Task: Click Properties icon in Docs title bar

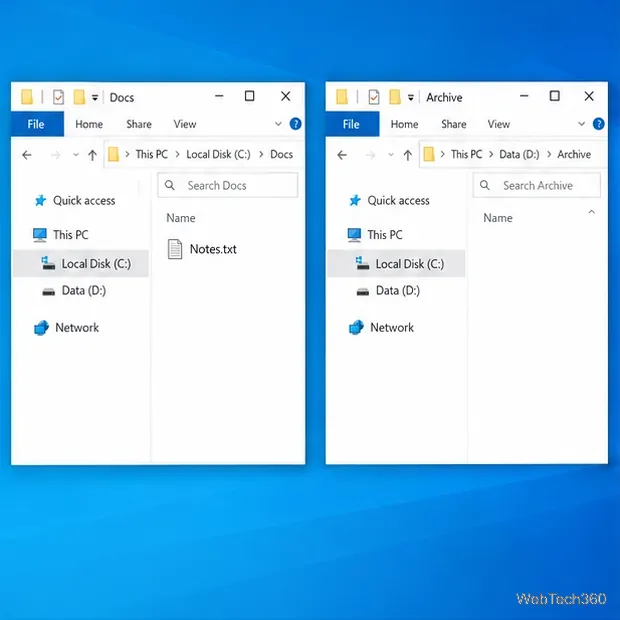Action: [58, 97]
